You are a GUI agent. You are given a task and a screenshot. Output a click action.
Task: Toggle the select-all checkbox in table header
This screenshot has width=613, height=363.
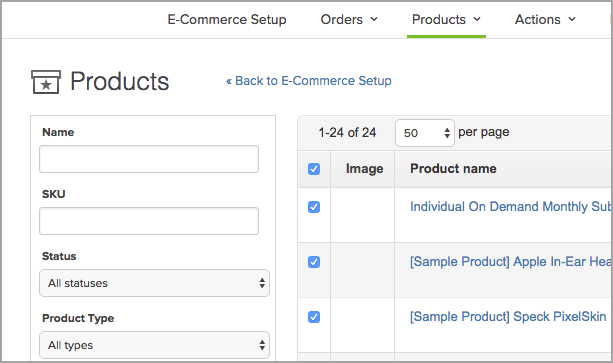pyautogui.click(x=314, y=169)
